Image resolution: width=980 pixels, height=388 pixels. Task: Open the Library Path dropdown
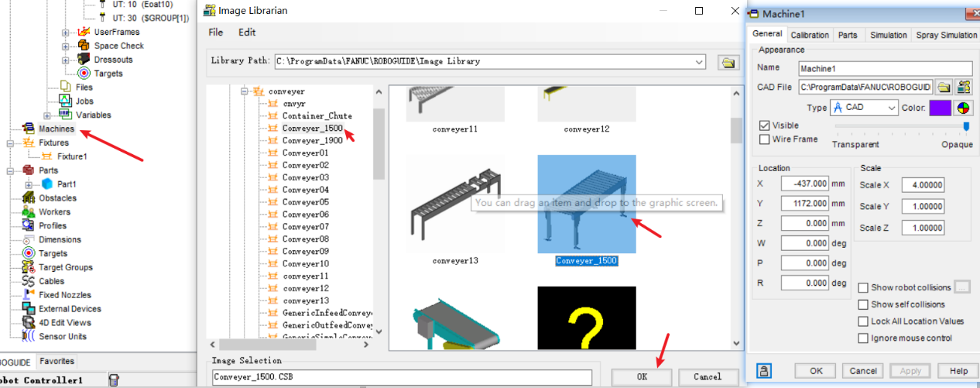click(x=700, y=62)
